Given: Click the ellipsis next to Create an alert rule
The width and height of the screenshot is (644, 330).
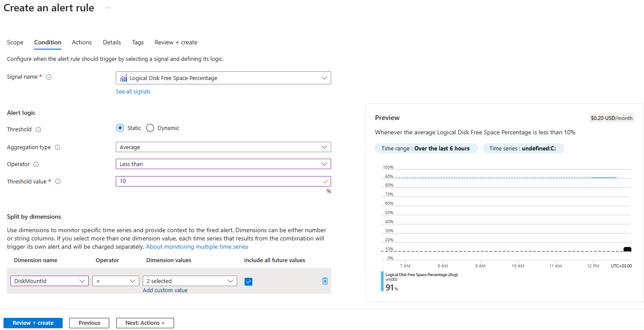Looking at the screenshot, I should [x=107, y=7].
